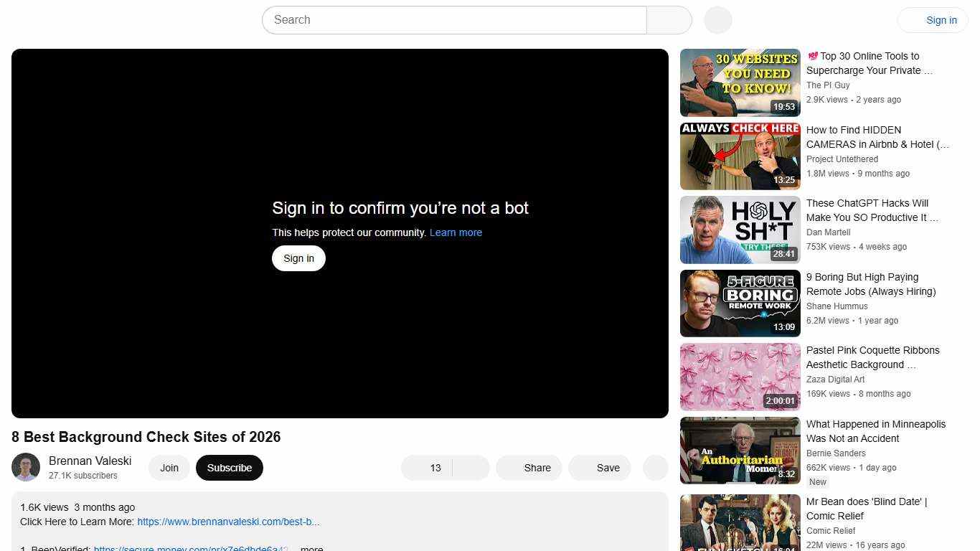Click the thumbs down dislike icon
The image size is (980, 551).
point(470,467)
